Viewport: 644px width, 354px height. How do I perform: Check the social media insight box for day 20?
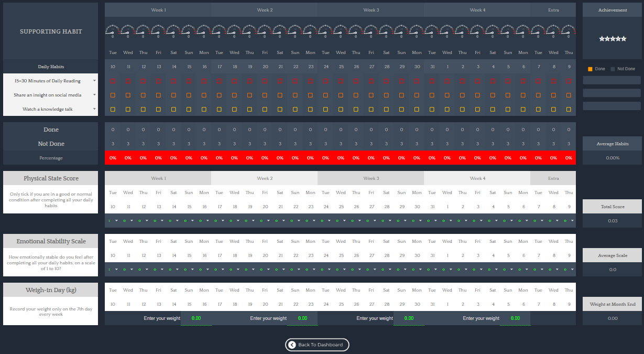tap(265, 95)
